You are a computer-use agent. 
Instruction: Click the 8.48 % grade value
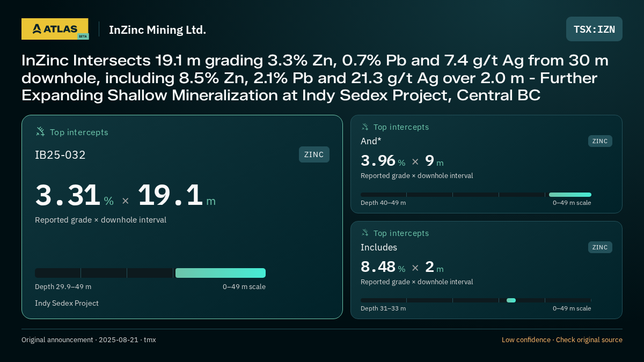[383, 267]
